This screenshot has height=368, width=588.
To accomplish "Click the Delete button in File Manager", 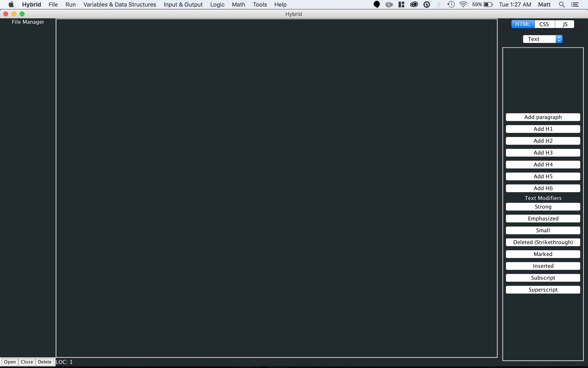I will (x=45, y=362).
